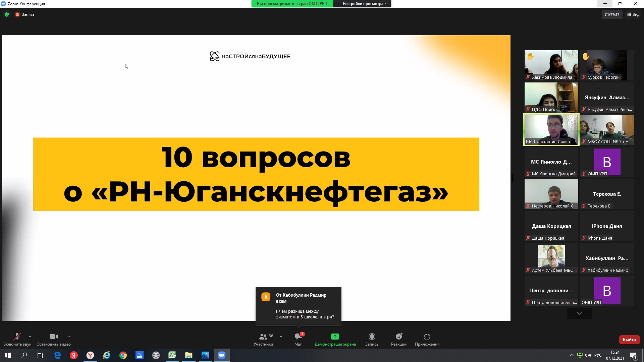Expand video options arrow beside camera
Viewport: 644px width, 362px height.
[x=69, y=337]
